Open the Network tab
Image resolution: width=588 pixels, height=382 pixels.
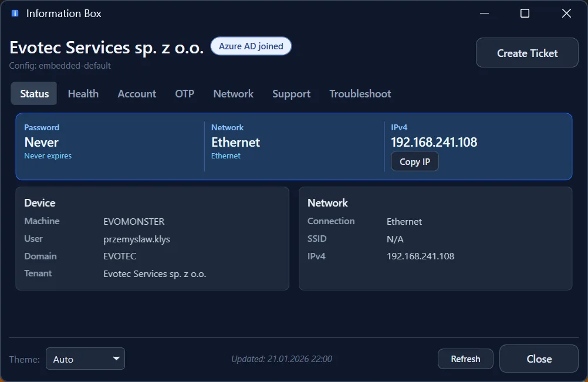233,93
